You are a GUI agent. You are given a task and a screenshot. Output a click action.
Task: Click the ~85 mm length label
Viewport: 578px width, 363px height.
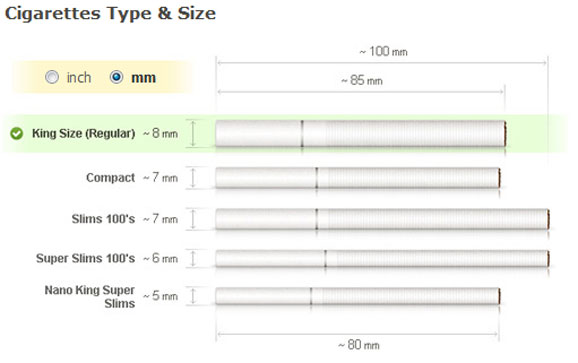click(362, 80)
